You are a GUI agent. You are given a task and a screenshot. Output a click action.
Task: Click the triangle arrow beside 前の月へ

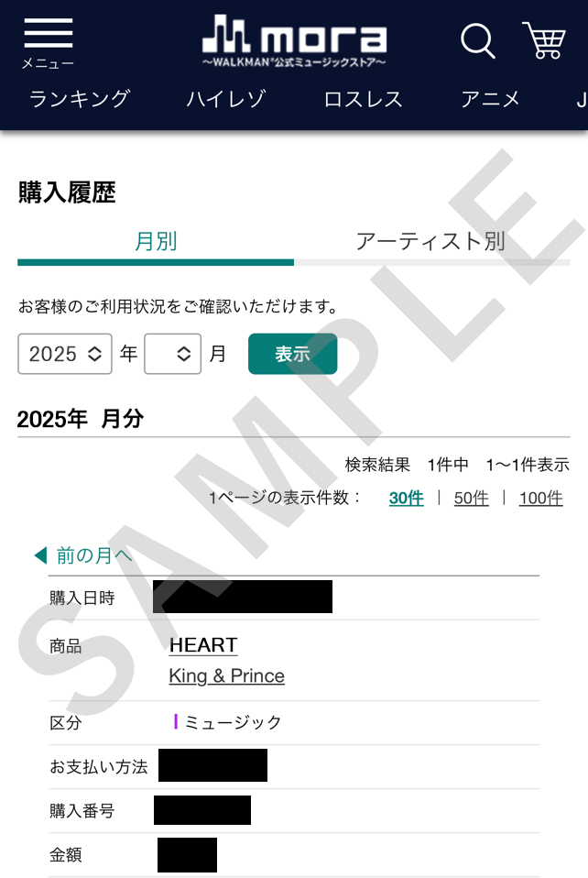tap(40, 555)
